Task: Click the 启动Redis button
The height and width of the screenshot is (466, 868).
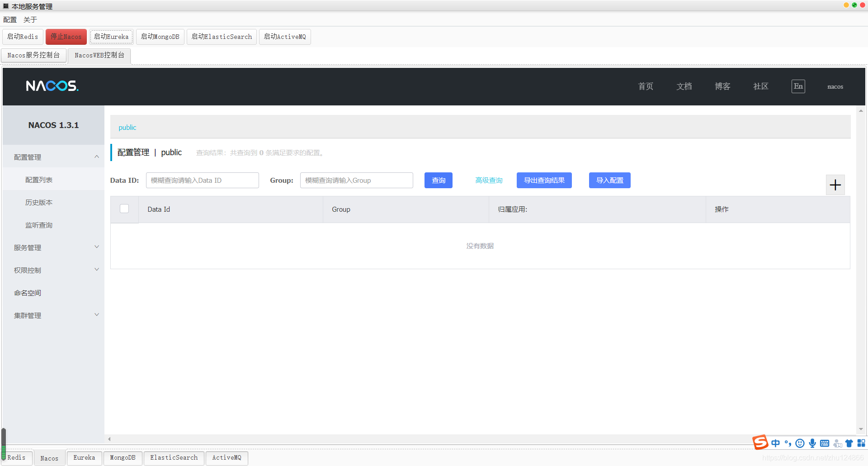Action: point(23,37)
